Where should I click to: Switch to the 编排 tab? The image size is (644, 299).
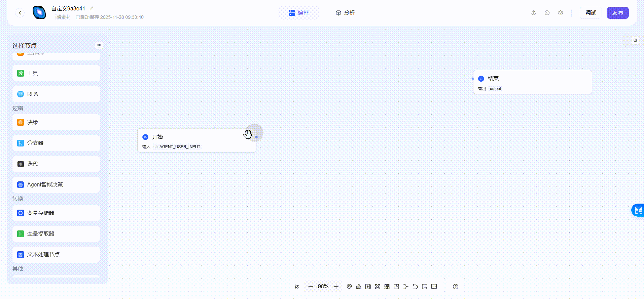point(299,13)
